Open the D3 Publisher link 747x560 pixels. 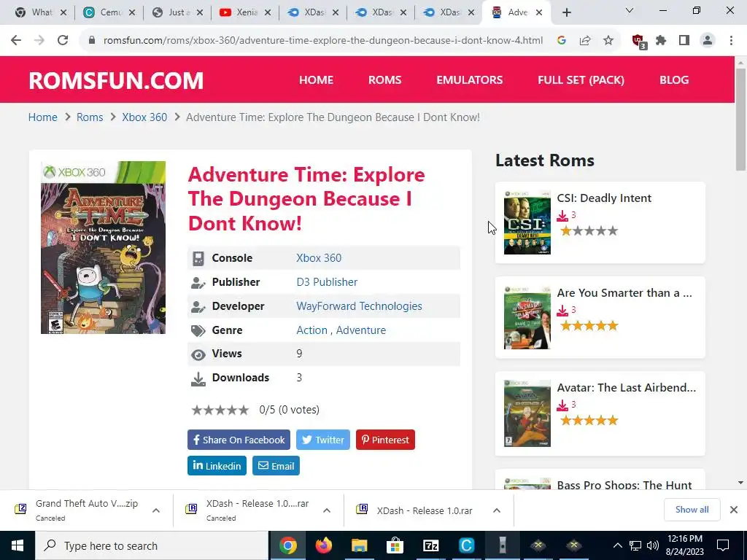coord(327,282)
